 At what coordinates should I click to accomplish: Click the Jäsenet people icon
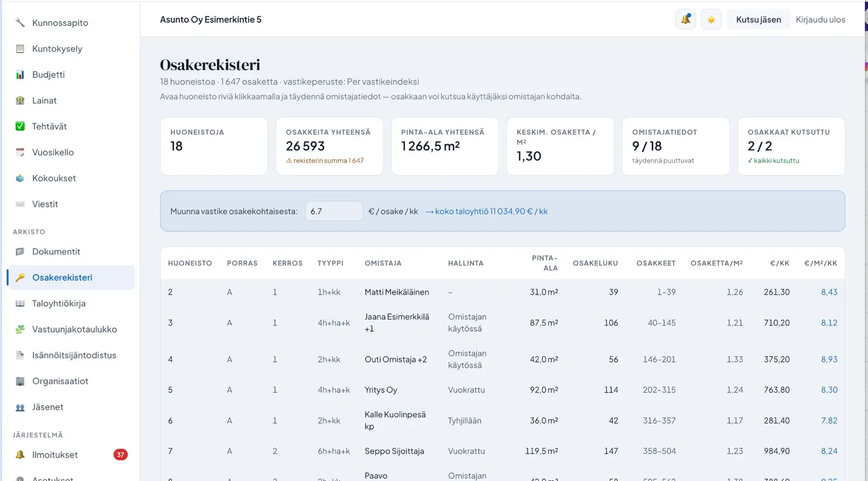pyautogui.click(x=20, y=407)
